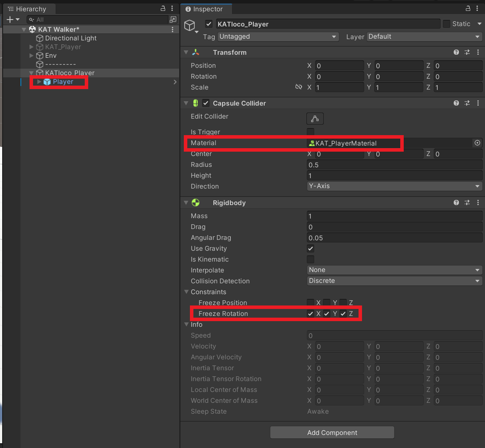Image resolution: width=485 pixels, height=448 pixels.
Task: Click the Player prefab open arrow in Hierarchy
Action: coord(175,82)
